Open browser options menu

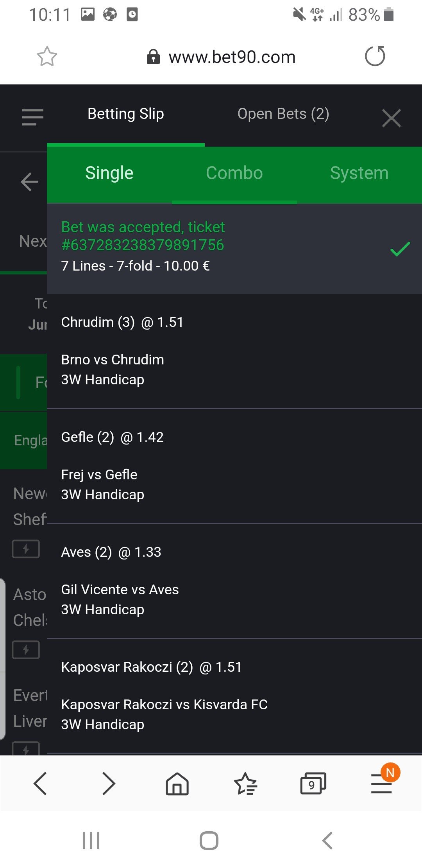click(382, 784)
